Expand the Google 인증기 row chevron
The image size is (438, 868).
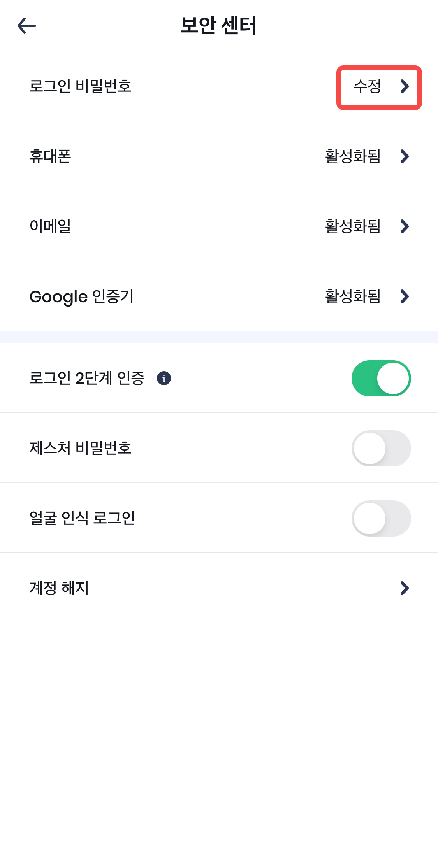pyautogui.click(x=405, y=296)
